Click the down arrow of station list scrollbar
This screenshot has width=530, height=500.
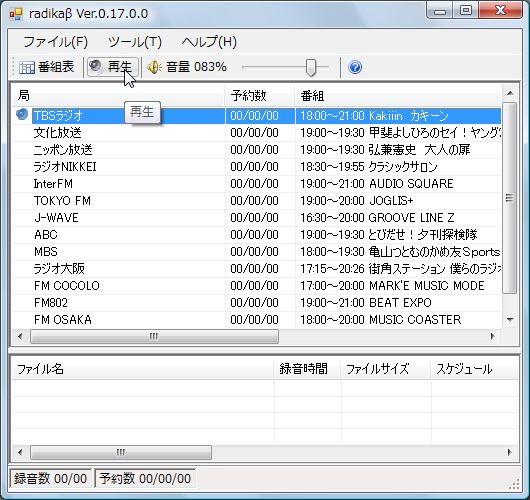[x=510, y=319]
